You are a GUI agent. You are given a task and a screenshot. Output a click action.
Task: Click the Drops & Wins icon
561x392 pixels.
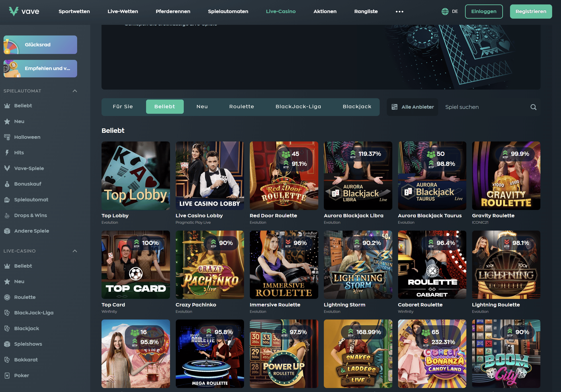[x=7, y=216]
